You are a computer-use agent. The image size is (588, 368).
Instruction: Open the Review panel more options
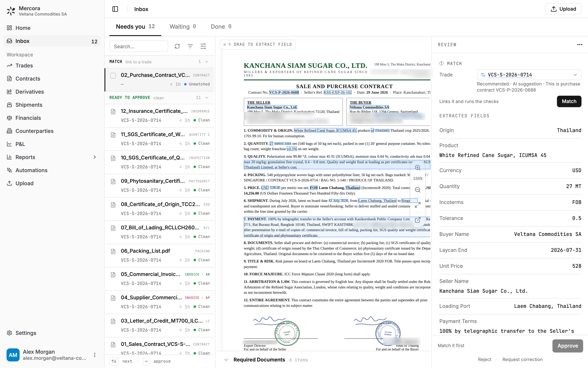coord(580,45)
